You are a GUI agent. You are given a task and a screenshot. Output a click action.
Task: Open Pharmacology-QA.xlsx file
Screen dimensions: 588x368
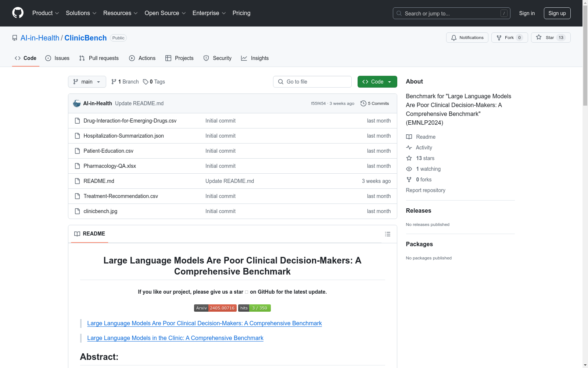pyautogui.click(x=110, y=166)
